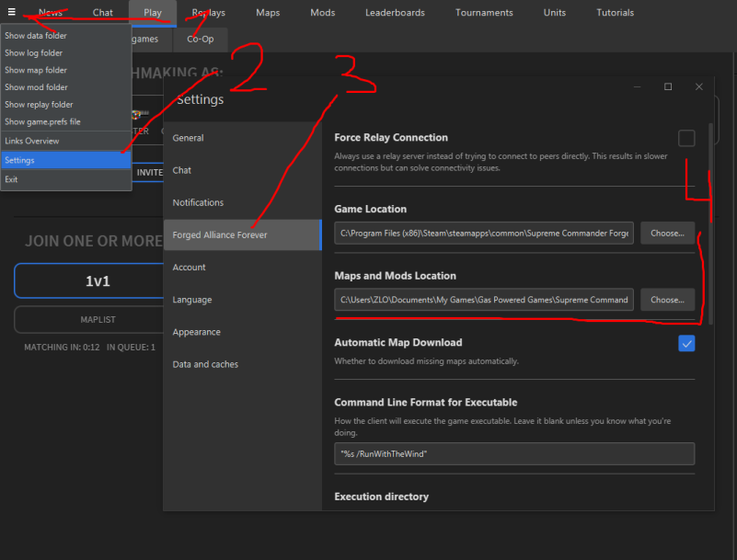
Task: Open the General settings category
Action: [243, 138]
